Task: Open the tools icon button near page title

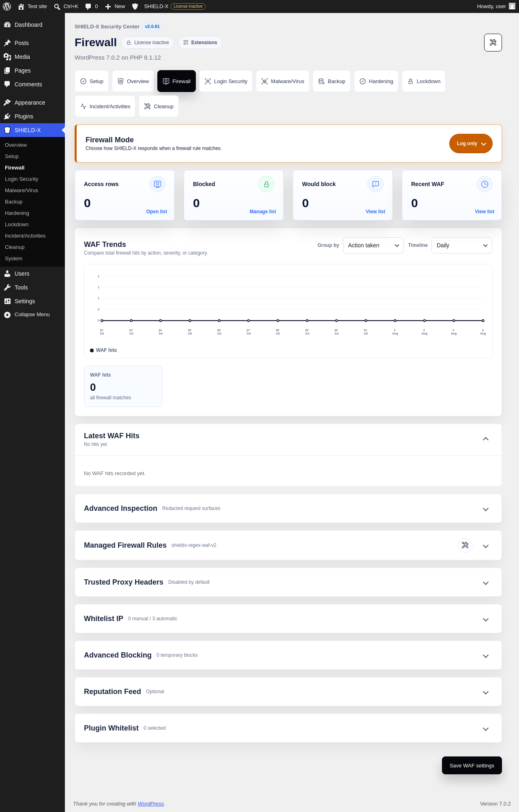Action: 493,43
